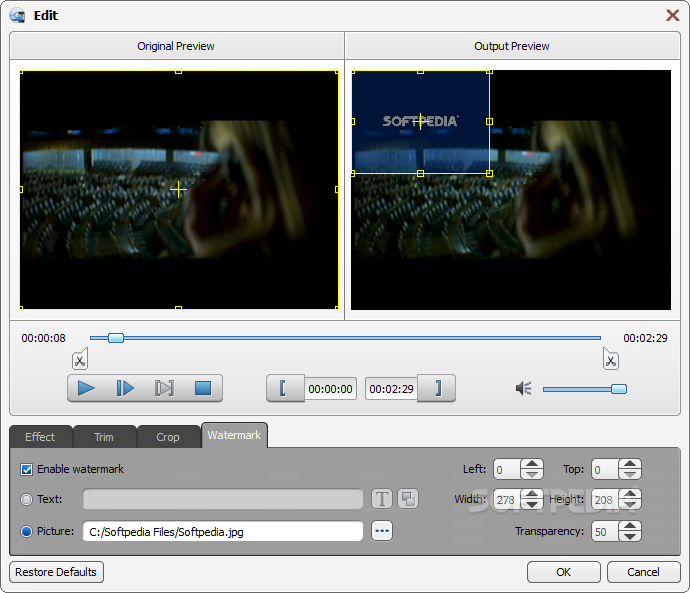Increase the Top value

(630, 464)
